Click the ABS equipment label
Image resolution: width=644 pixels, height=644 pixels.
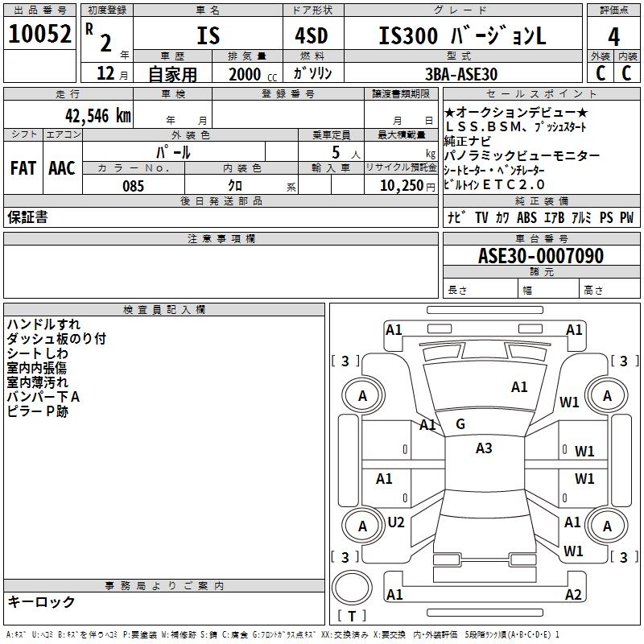[526, 217]
